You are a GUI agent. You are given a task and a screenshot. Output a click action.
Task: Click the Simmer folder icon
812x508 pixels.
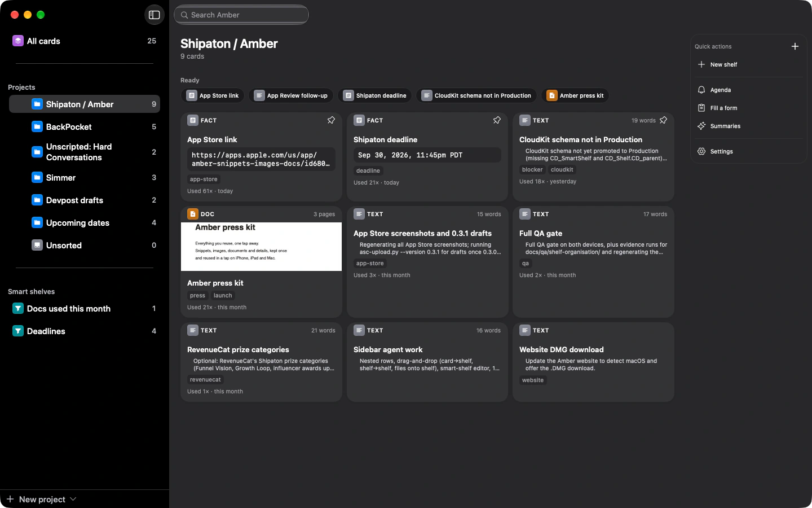pyautogui.click(x=37, y=177)
